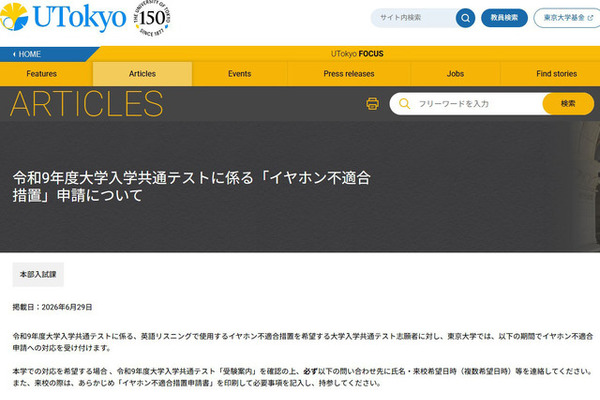The image size is (600, 400).
Task: Open the Press releases tab
Action: (x=349, y=74)
